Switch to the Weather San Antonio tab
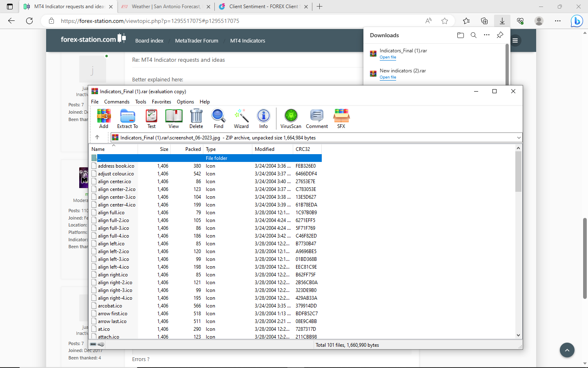The image size is (588, 368). click(165, 7)
